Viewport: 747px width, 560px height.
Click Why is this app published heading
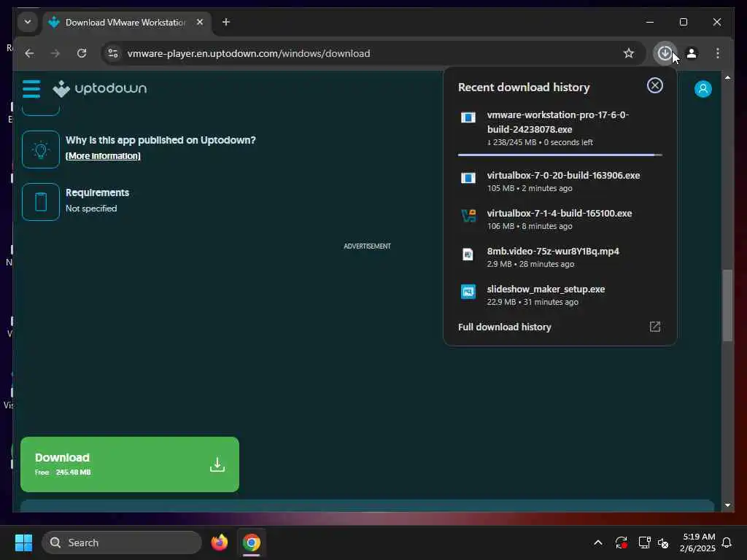pyautogui.click(x=160, y=141)
